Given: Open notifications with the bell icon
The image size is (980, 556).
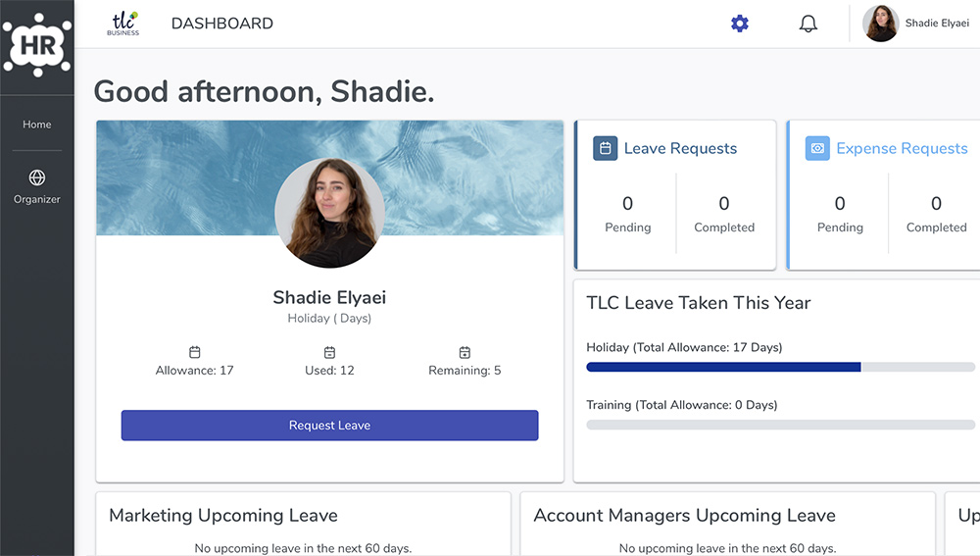Looking at the screenshot, I should point(808,24).
